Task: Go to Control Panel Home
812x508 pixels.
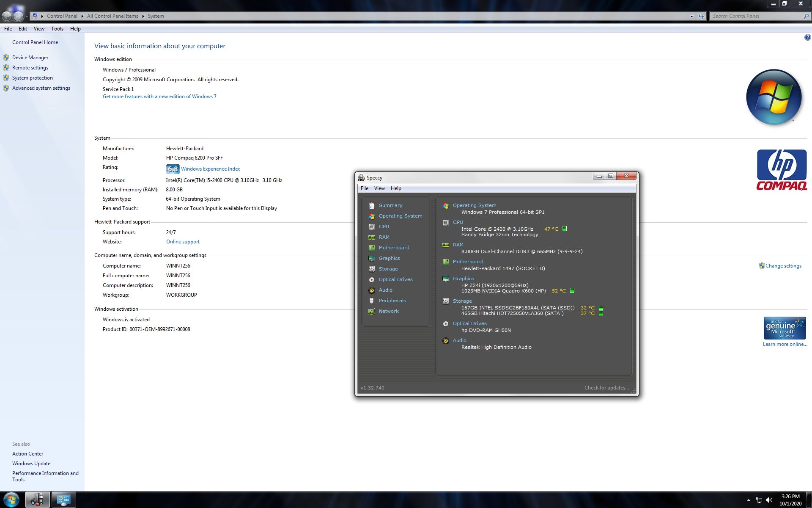Action: (35, 42)
